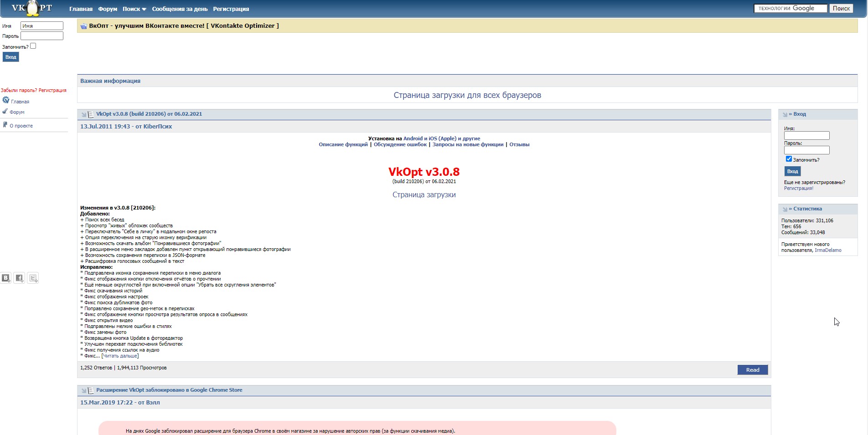Screen dimensions: 868x435
Task: Click the » Вход panel heading
Action: (797, 114)
